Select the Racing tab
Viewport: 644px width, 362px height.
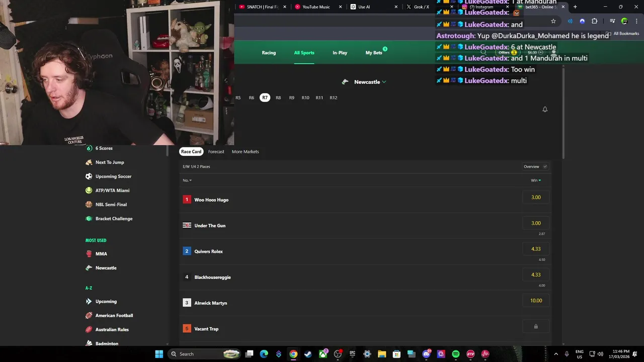(269, 53)
